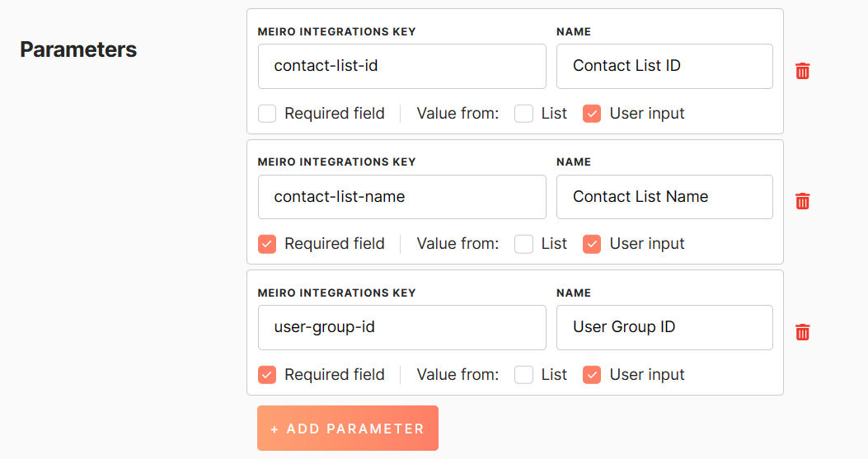Image resolution: width=868 pixels, height=459 pixels.
Task: Disable User input for Contact List ID
Action: (592, 114)
